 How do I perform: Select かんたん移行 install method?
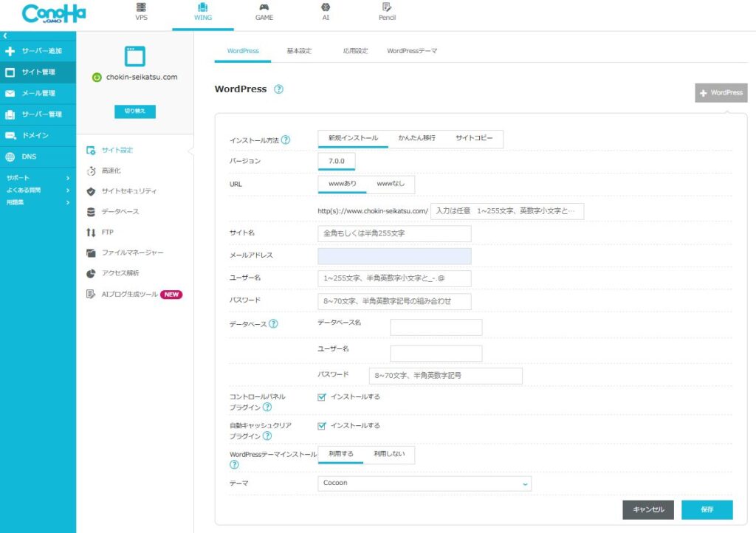(x=416, y=138)
